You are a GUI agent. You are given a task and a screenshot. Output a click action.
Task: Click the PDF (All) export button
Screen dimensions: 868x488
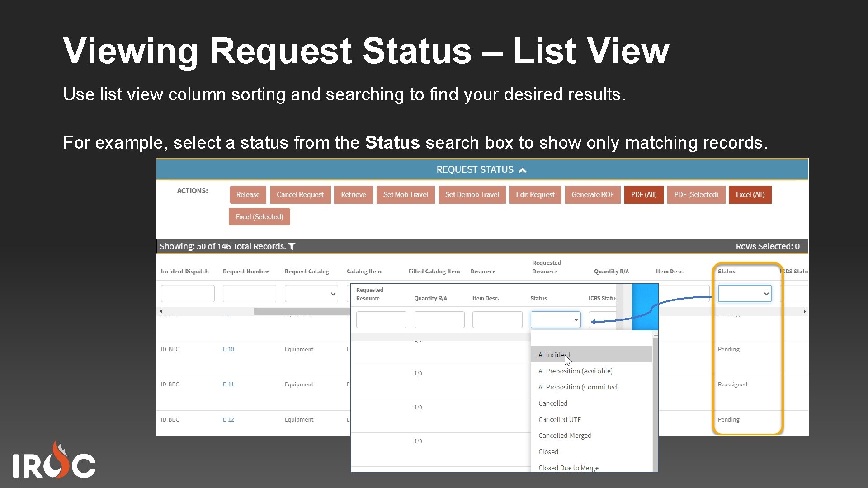point(643,194)
